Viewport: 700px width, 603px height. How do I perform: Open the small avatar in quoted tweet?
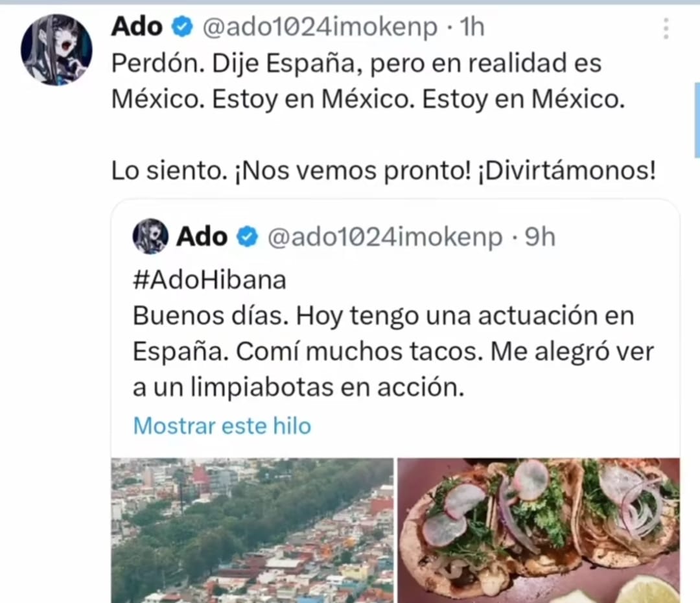150,236
